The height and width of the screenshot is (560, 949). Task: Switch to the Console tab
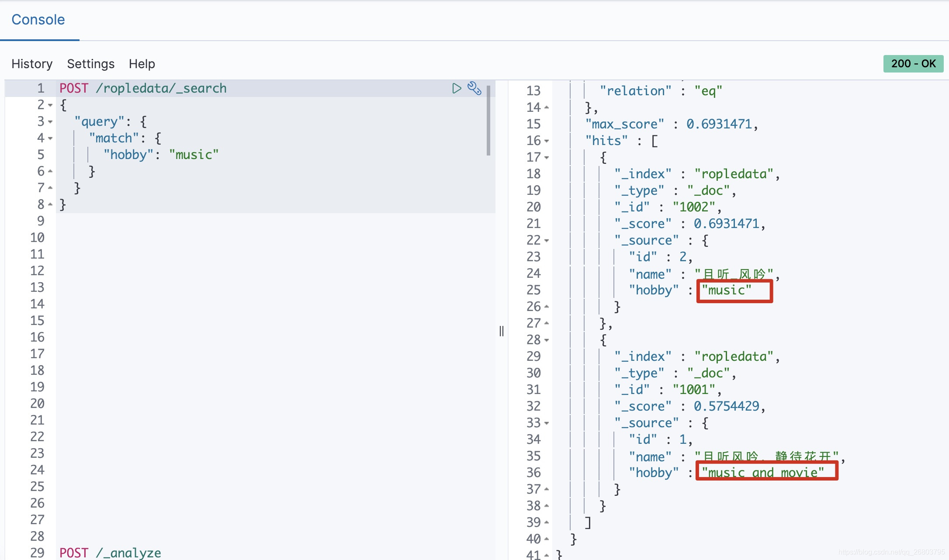[38, 20]
